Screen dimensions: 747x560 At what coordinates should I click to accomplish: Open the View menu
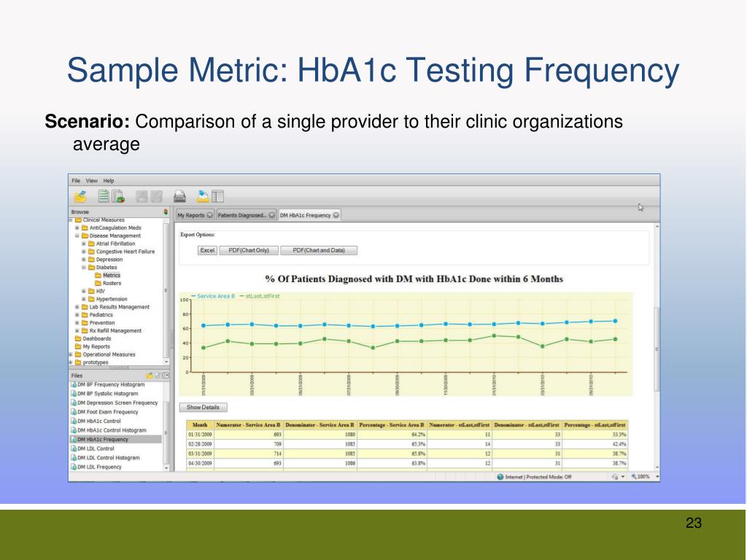pyautogui.click(x=91, y=181)
